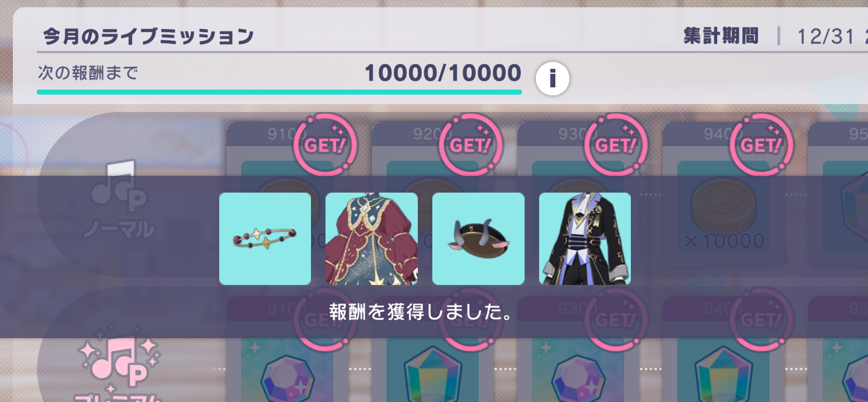Click the 今月のライブミッション header
This screenshot has height=402, width=868.
148,37
